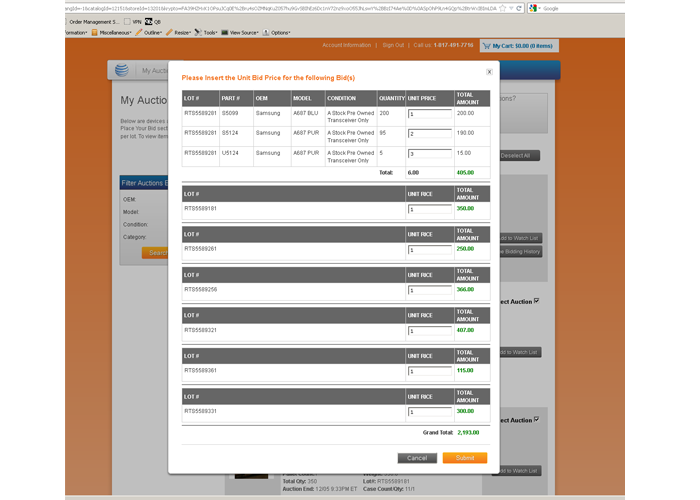This screenshot has height=500, width=700.
Task: Click the Sign Out link
Action: pyautogui.click(x=393, y=45)
